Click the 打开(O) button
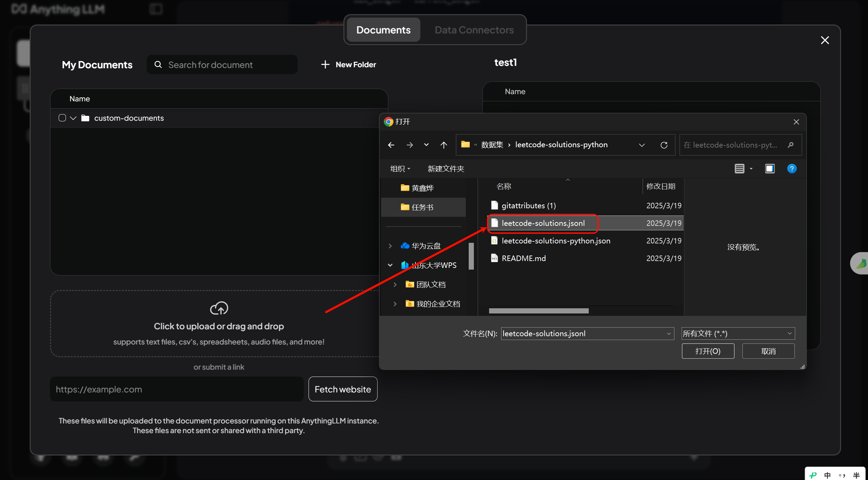 pyautogui.click(x=708, y=351)
